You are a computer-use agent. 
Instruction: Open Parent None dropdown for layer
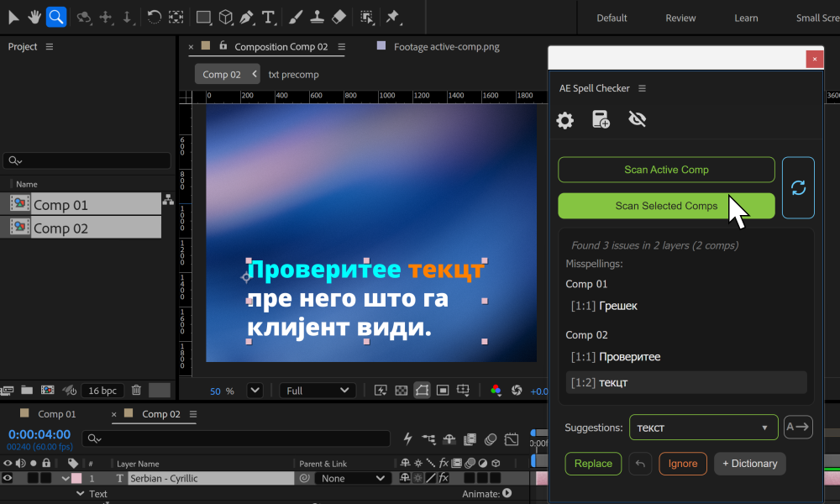(352, 478)
